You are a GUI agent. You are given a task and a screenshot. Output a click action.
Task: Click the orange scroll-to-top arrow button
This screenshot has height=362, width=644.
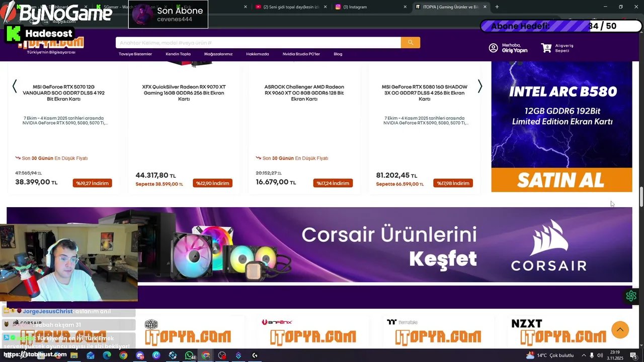click(620, 330)
